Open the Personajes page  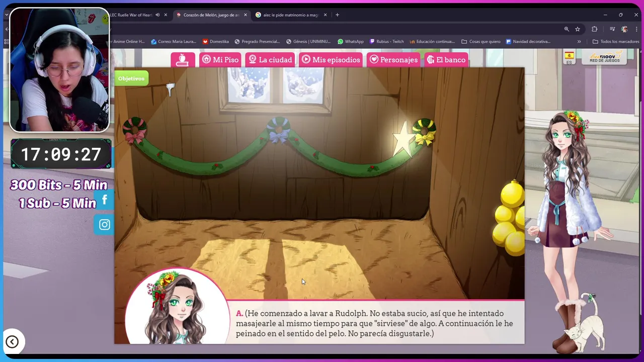[393, 60]
